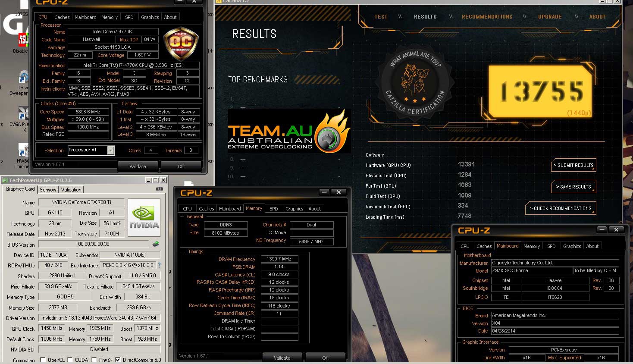Click Check Recommendations button in Catzilla
This screenshot has width=633, height=364.
561,208
